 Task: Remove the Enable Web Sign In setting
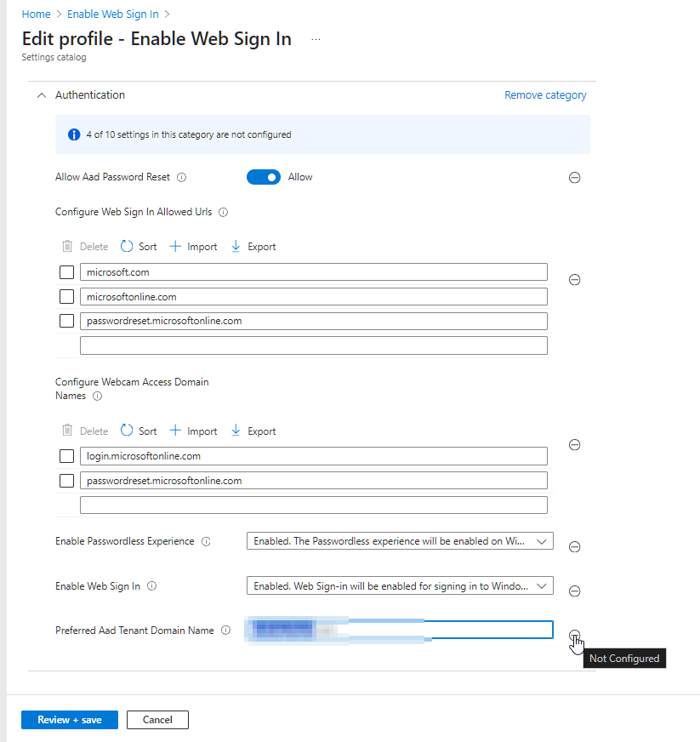click(574, 591)
